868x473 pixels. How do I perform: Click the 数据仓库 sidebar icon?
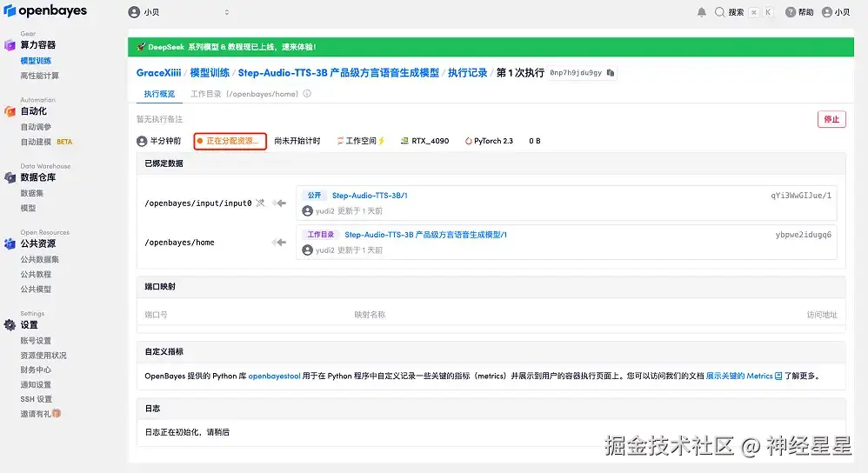[x=10, y=177]
